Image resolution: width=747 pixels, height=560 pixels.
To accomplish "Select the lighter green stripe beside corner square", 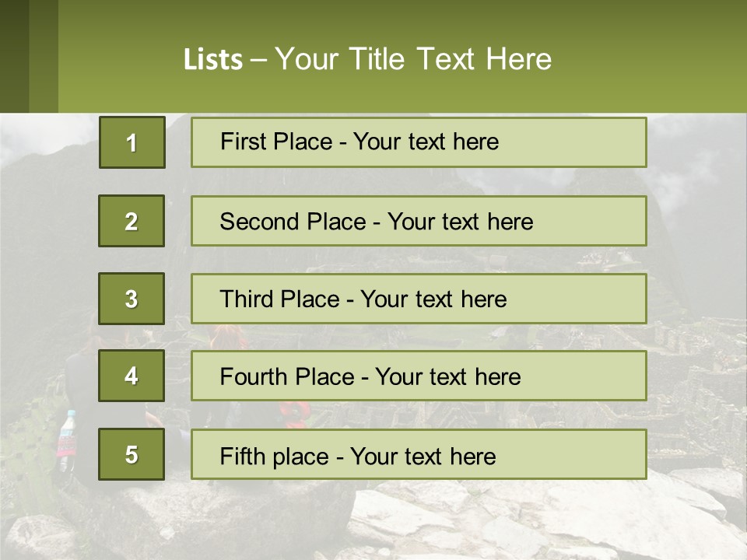I will click(44, 56).
